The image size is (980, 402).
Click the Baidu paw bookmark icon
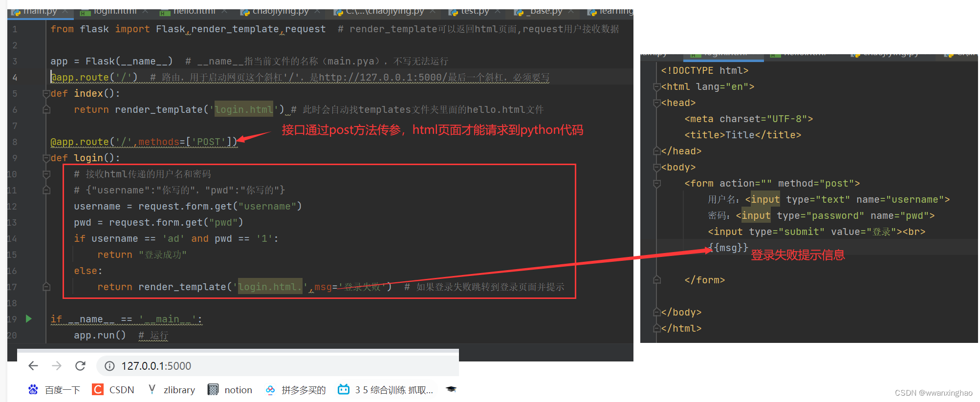33,389
